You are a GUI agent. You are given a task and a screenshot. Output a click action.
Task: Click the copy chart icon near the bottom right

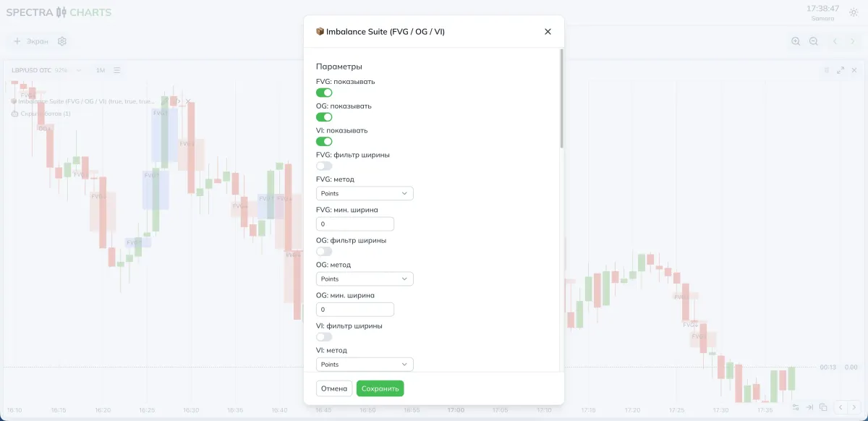823,407
